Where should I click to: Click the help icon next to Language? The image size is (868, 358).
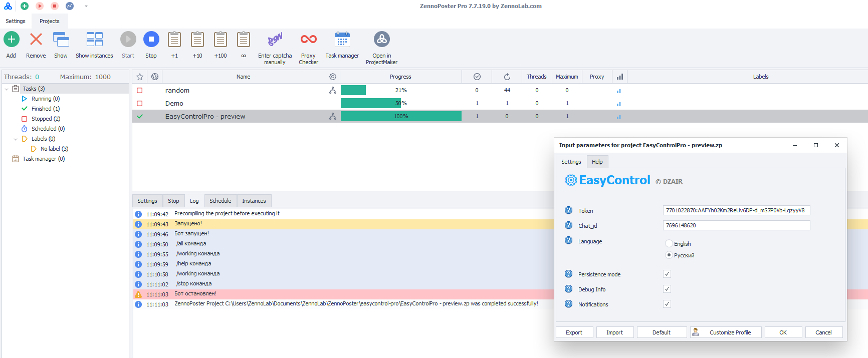[568, 240]
